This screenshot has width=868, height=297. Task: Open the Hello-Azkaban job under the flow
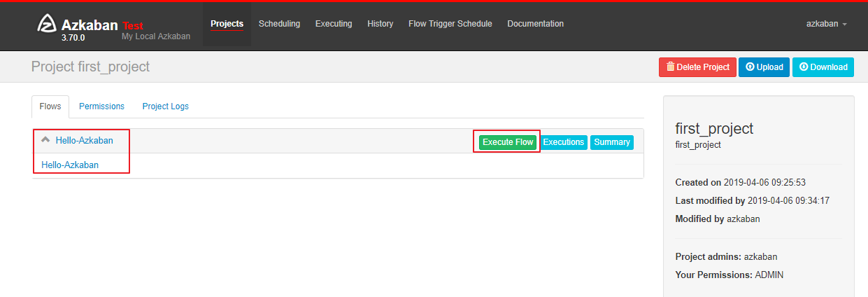point(70,165)
